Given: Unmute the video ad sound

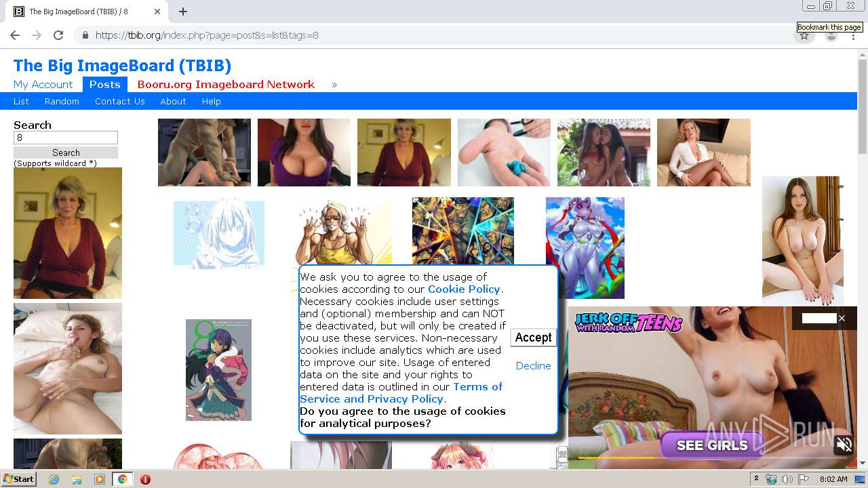Looking at the screenshot, I should point(844,445).
